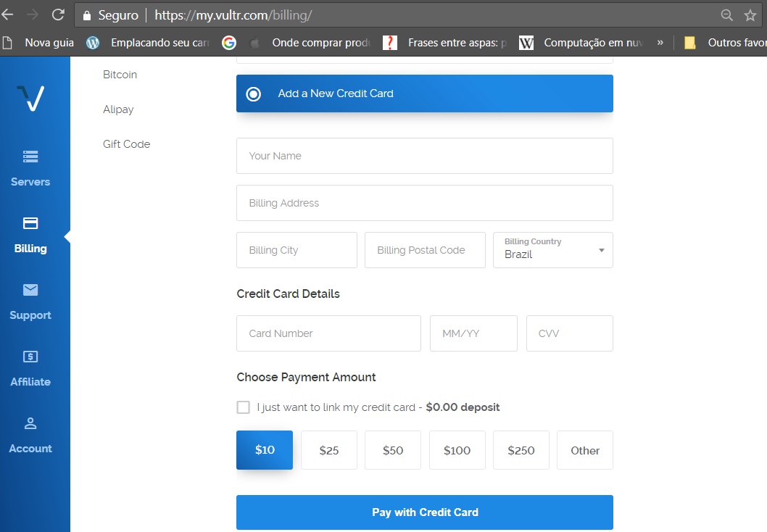Focus the Your Name field
Image resolution: width=767 pixels, height=532 pixels.
point(425,156)
